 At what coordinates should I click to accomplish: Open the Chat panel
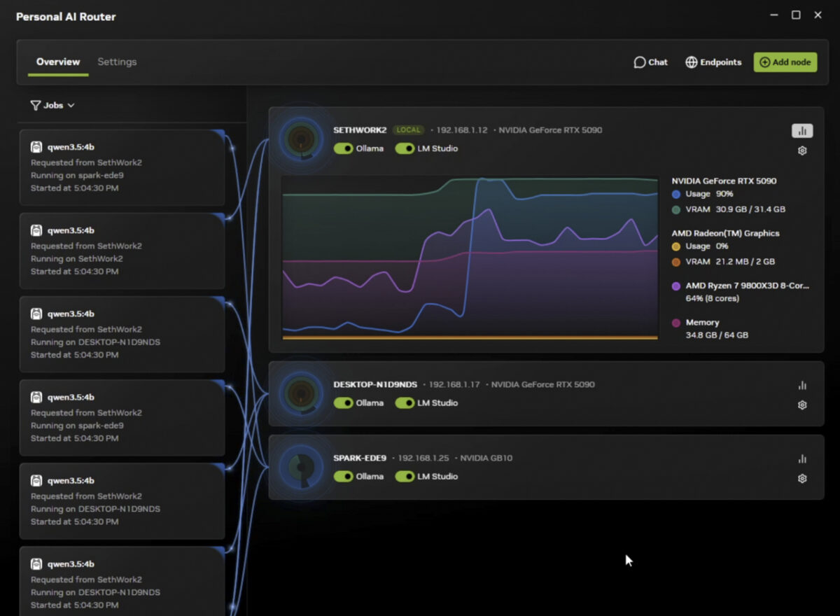650,62
